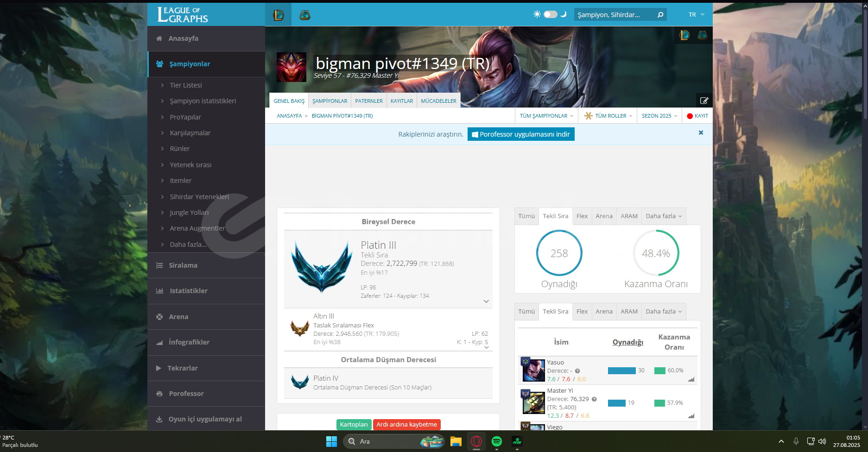This screenshot has height=452, width=868.
Task: Go to Tier Listesi
Action: [x=185, y=85]
